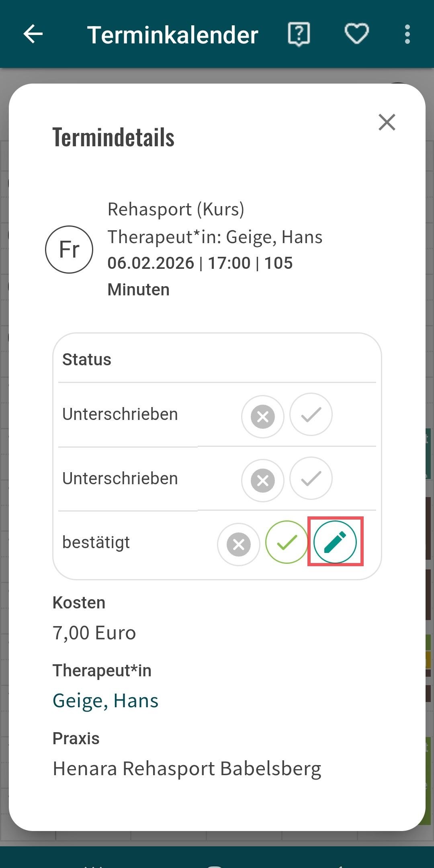Tap the Terminkalender title

[x=173, y=35]
